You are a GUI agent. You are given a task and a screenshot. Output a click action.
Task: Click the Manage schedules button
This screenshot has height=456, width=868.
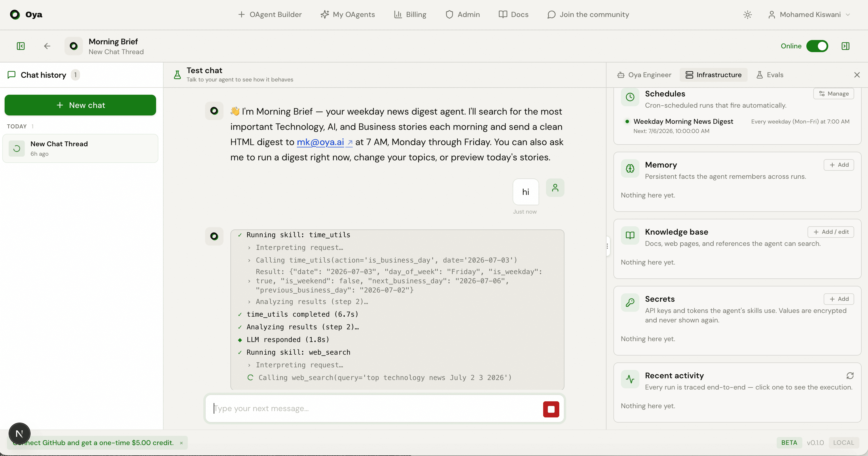click(x=833, y=94)
